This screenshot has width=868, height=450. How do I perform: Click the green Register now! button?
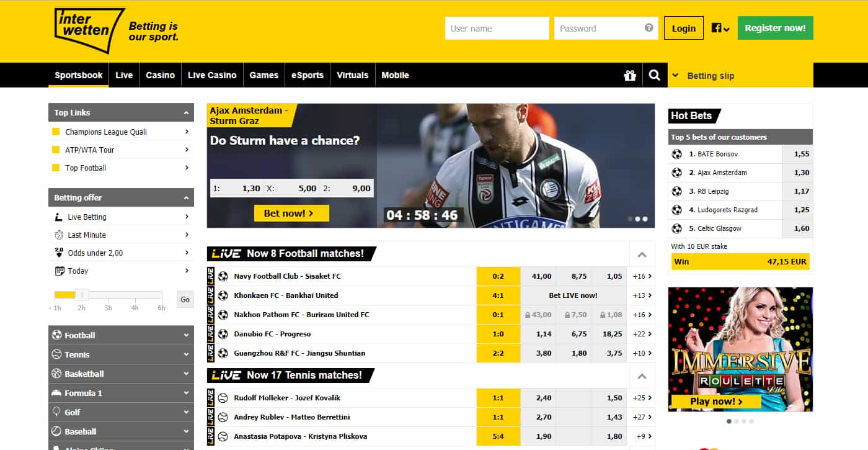[775, 28]
